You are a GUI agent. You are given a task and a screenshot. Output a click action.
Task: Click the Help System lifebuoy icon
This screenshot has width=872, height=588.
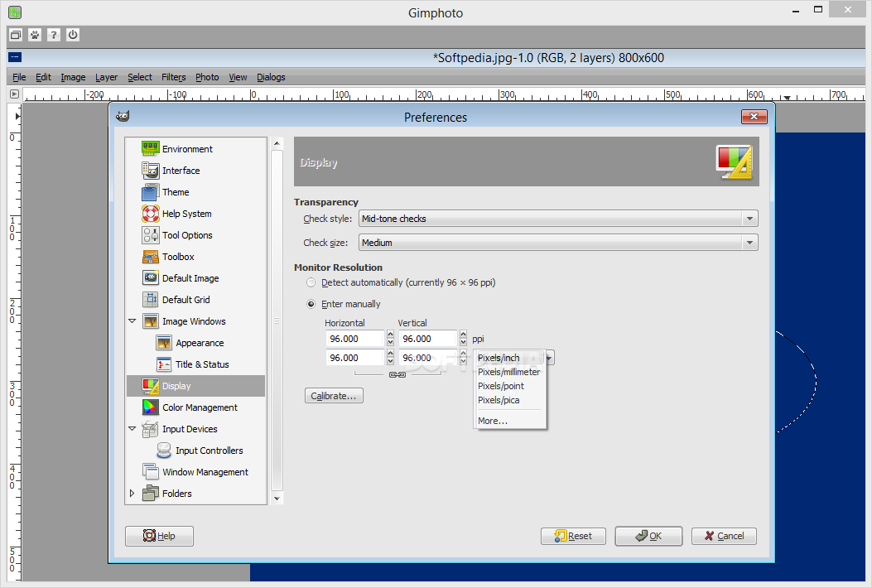pos(150,214)
